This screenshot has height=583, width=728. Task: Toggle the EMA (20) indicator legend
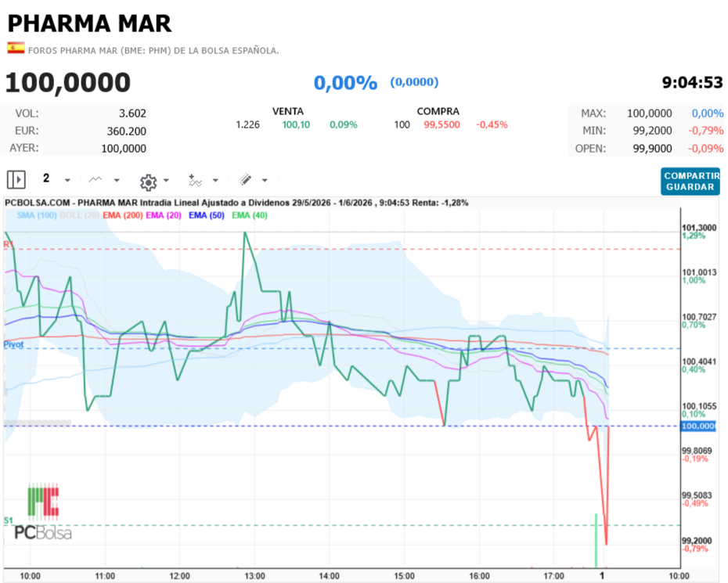click(x=164, y=215)
